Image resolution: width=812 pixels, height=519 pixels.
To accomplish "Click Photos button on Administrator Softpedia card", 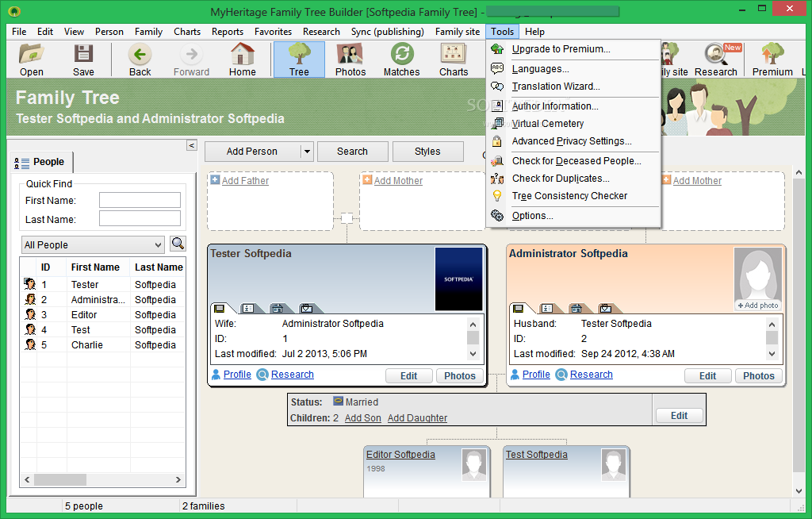I will [758, 376].
